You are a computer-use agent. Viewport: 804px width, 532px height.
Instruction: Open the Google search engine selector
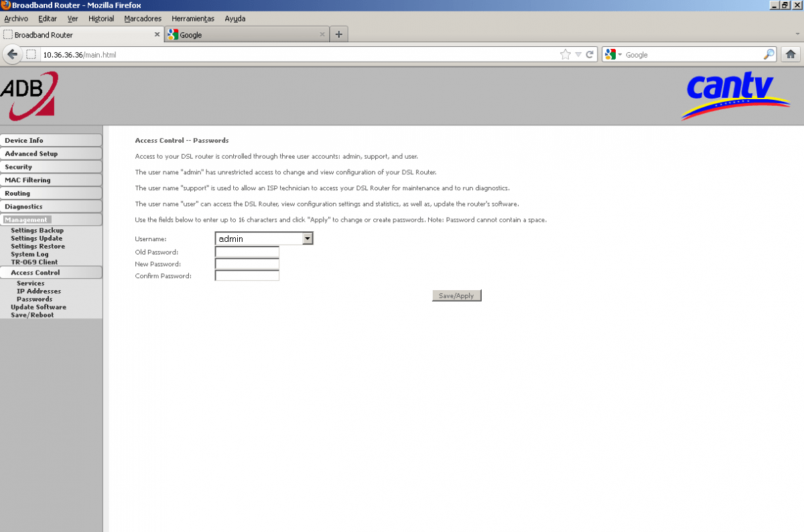(x=614, y=54)
